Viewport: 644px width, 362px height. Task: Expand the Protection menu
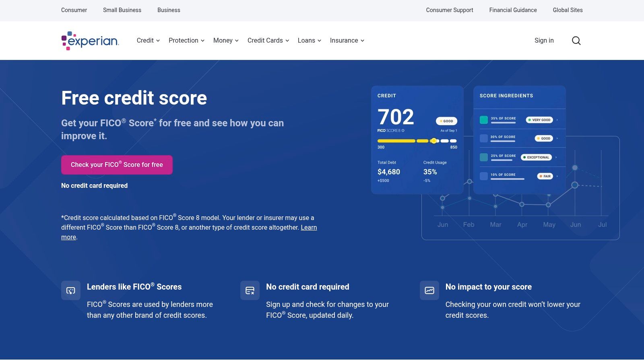click(x=186, y=41)
